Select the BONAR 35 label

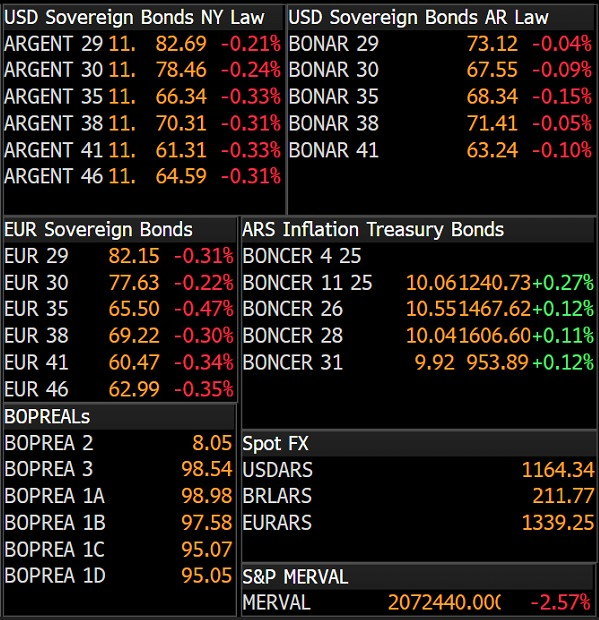click(333, 97)
